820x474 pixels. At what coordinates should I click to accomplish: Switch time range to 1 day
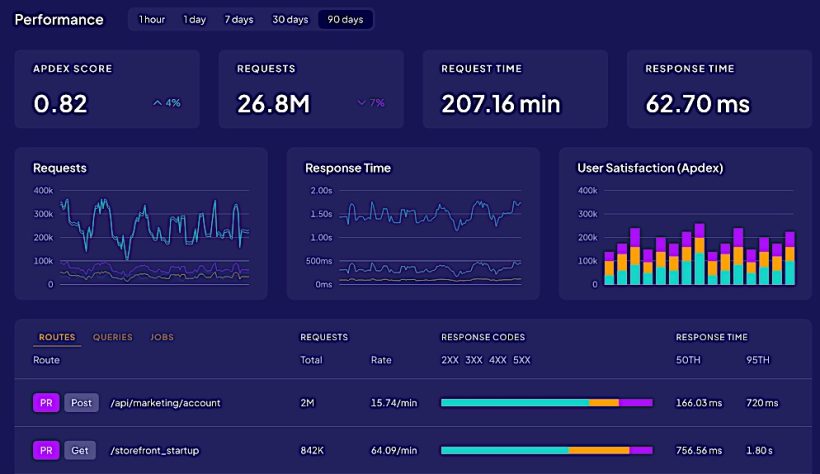194,19
